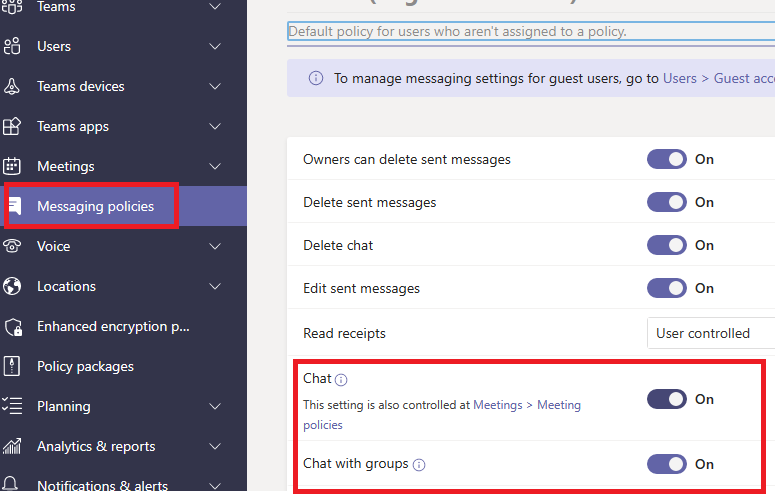Select the Voice menu item
The image size is (775, 502).
click(124, 246)
